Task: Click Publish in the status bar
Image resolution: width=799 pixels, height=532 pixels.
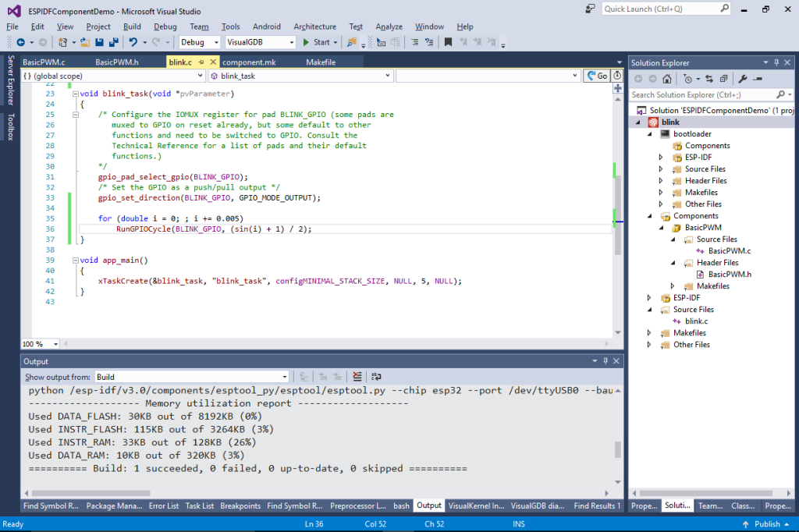Action: coord(767,524)
